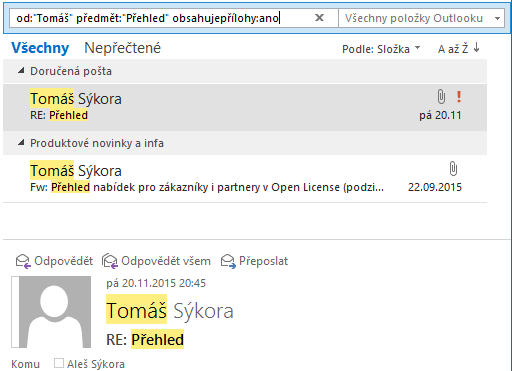Click inside the search query input field

click(x=160, y=18)
